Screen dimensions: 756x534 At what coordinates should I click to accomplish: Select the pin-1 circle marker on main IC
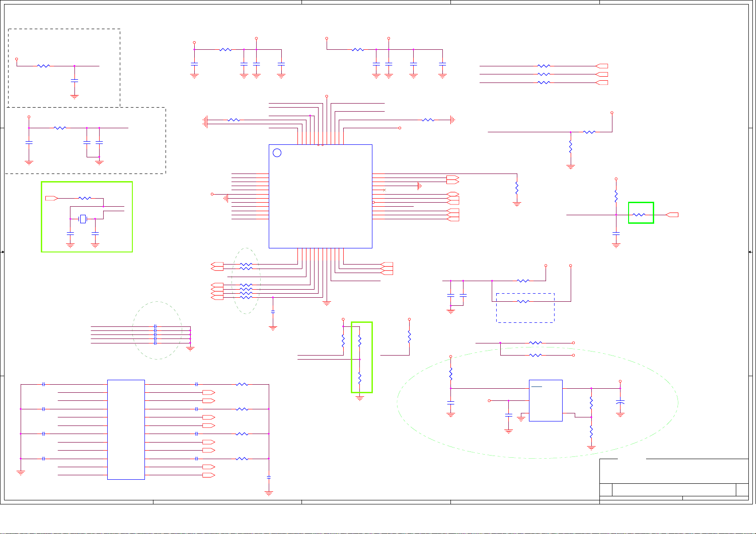pyautogui.click(x=277, y=153)
